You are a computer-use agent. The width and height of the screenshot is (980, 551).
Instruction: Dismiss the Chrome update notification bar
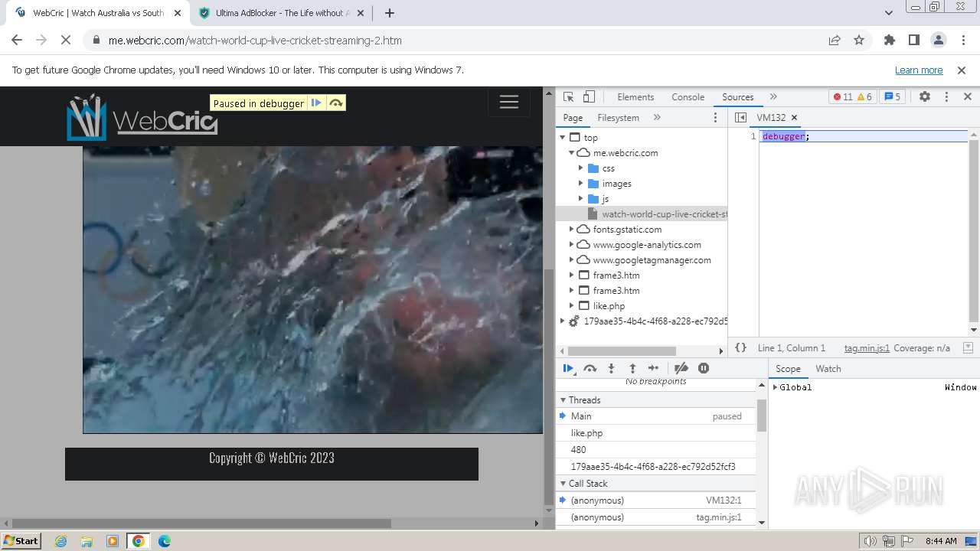tap(962, 70)
